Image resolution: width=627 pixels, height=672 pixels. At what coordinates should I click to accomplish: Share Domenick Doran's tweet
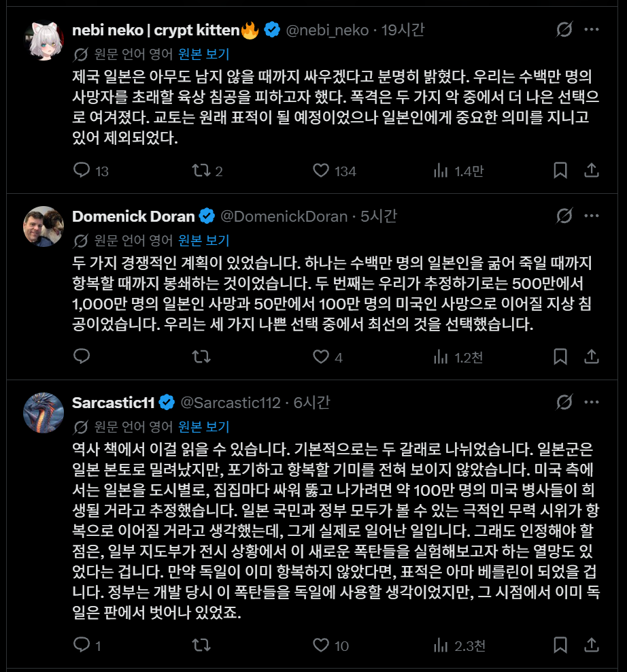(592, 356)
